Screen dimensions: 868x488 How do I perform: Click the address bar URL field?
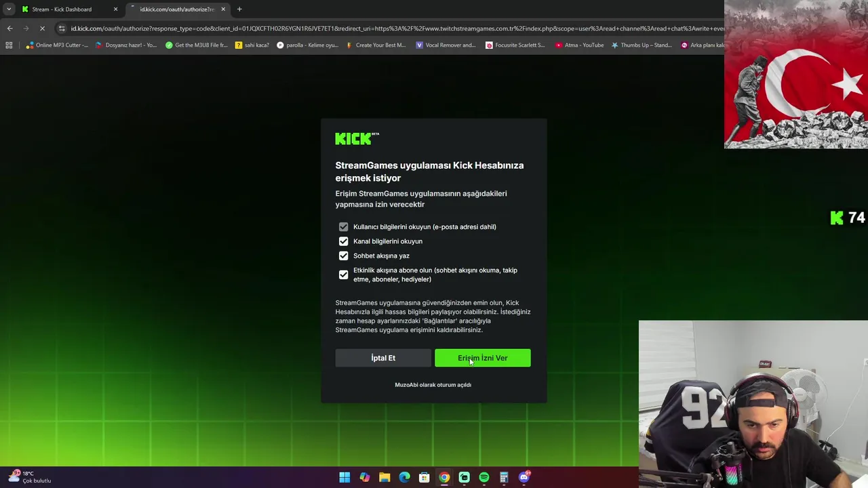point(397,28)
